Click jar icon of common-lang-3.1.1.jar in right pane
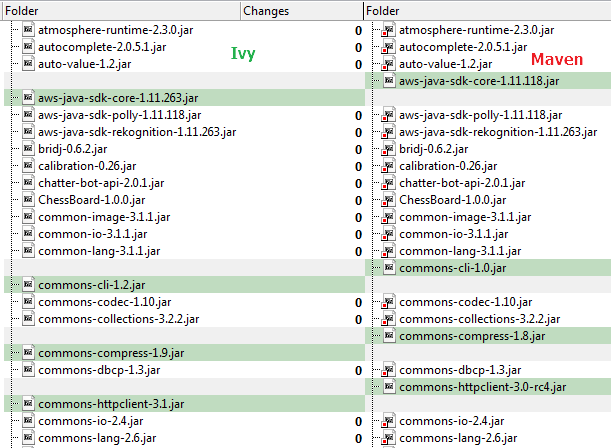Image resolution: width=611 pixels, height=448 pixels. 388,251
